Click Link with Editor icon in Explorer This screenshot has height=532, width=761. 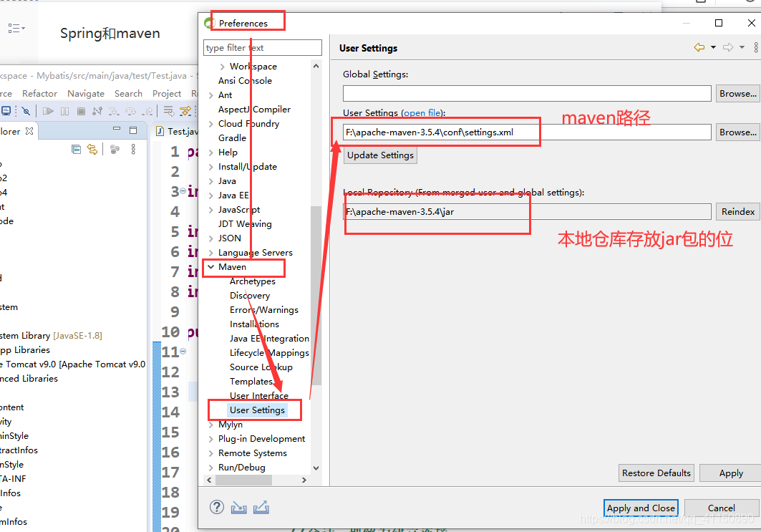coord(92,150)
